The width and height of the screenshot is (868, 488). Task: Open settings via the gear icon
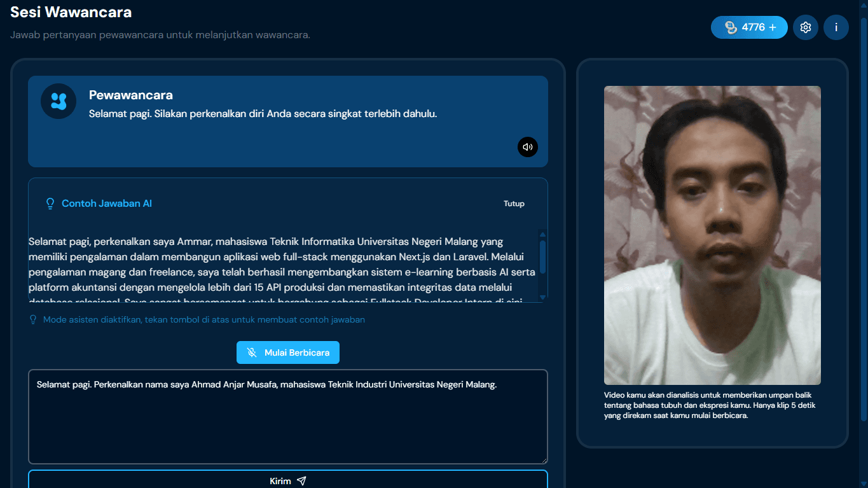(806, 27)
